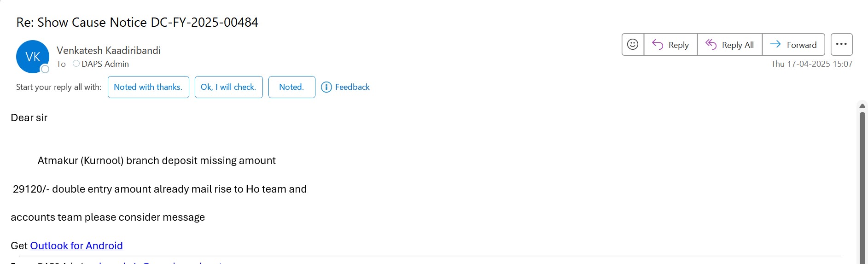Viewport: 868px width, 264px height.
Task: Click the email subject line
Action: [137, 22]
